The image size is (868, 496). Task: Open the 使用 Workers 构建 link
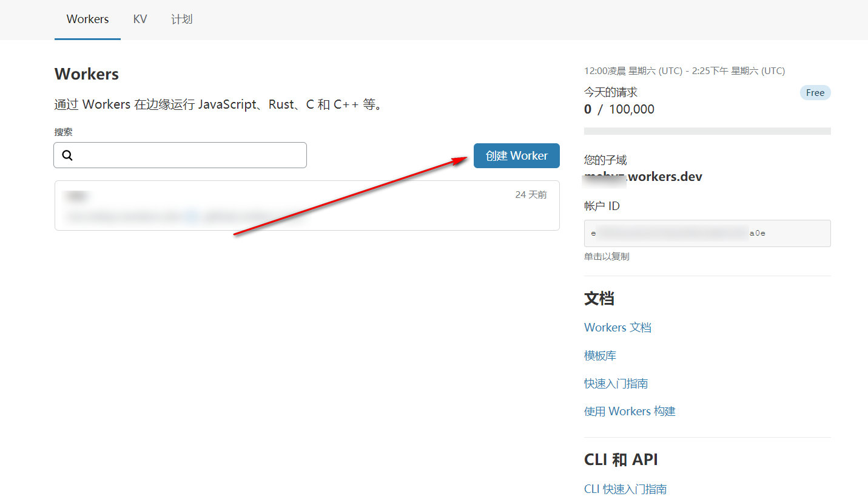pos(630,411)
